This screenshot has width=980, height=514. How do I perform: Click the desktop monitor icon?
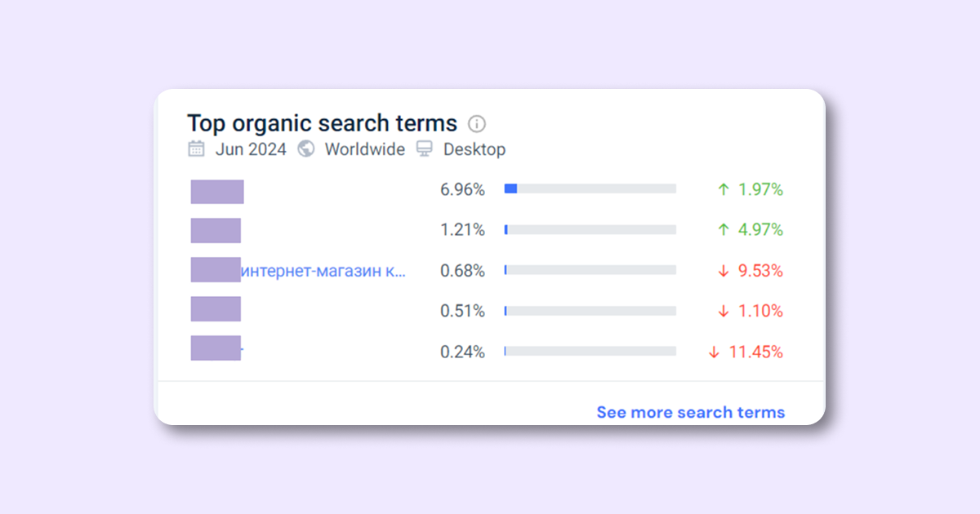(425, 148)
